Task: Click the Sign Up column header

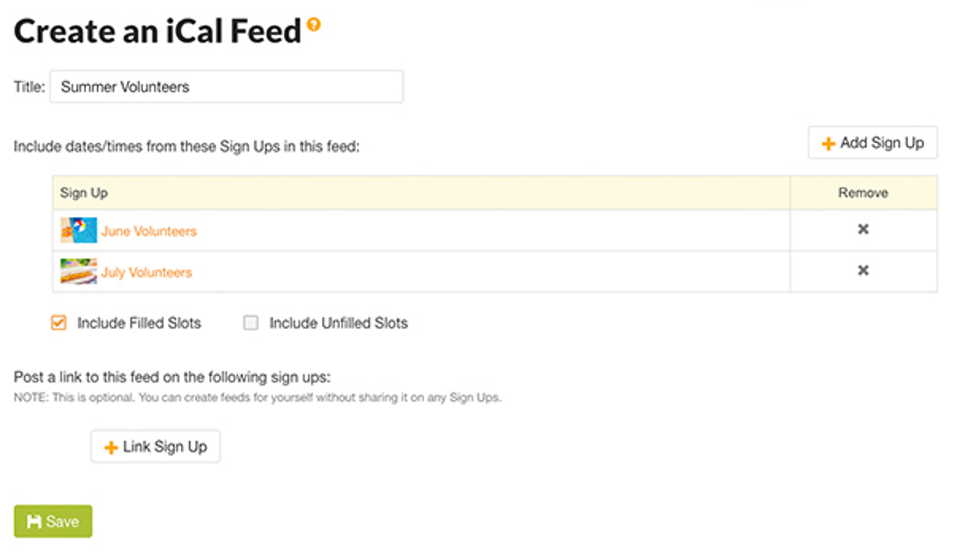Action: coord(84,193)
